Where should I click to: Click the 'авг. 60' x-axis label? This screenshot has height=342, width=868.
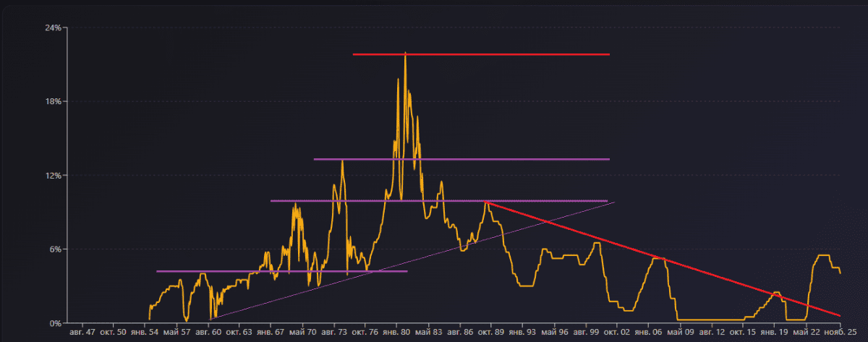208,333
